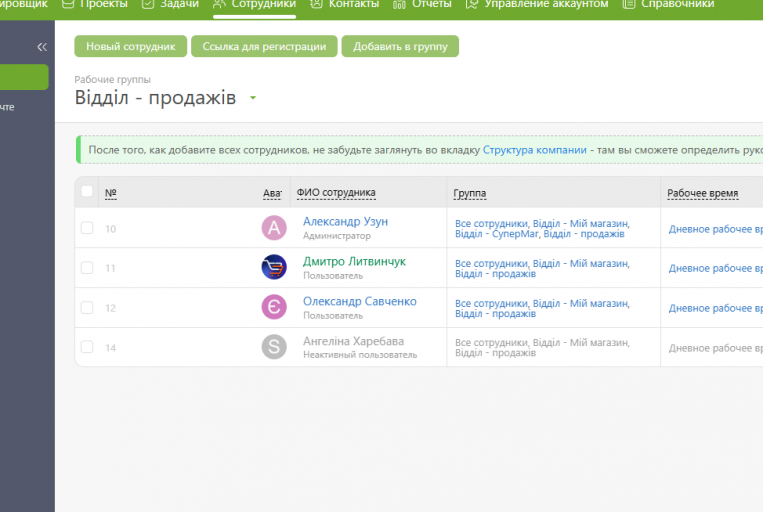Viewport: 763px width, 512px height.
Task: Click the Новый сотрудник button
Action: click(130, 46)
